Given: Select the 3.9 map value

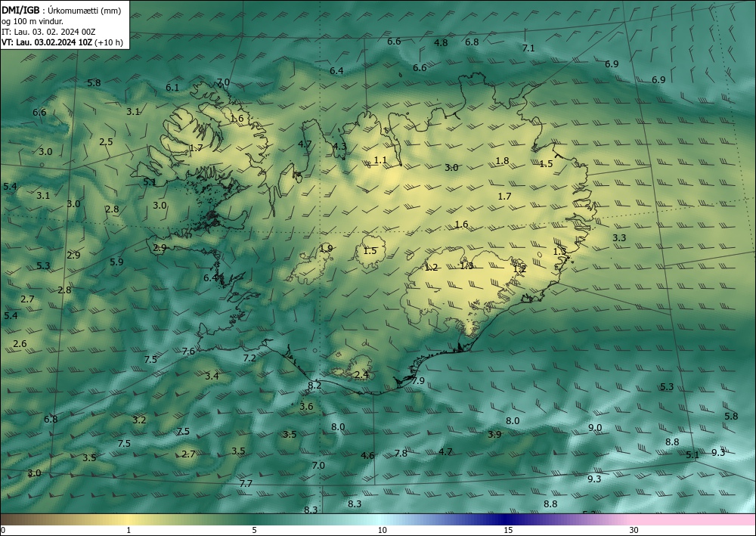Looking at the screenshot, I should [x=494, y=434].
